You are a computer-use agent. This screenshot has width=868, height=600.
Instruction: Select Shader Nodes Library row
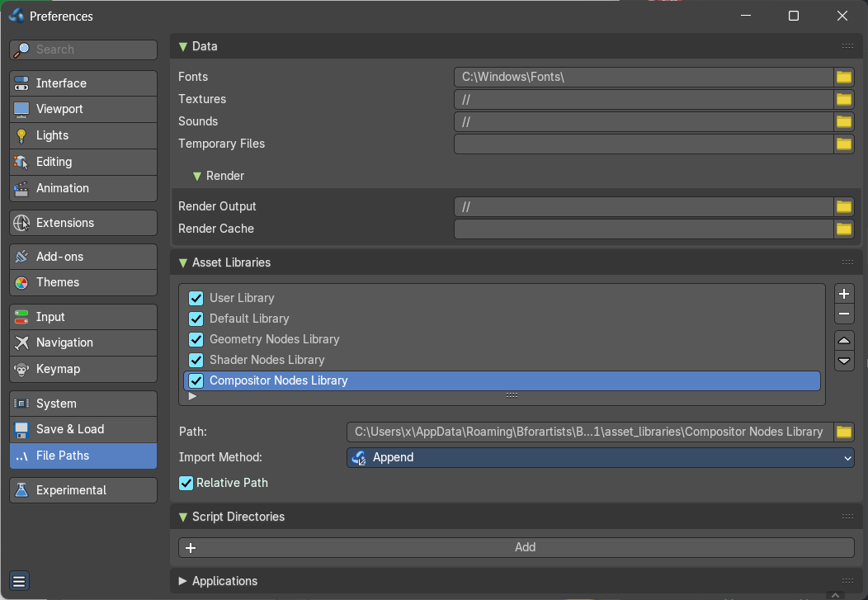(502, 361)
